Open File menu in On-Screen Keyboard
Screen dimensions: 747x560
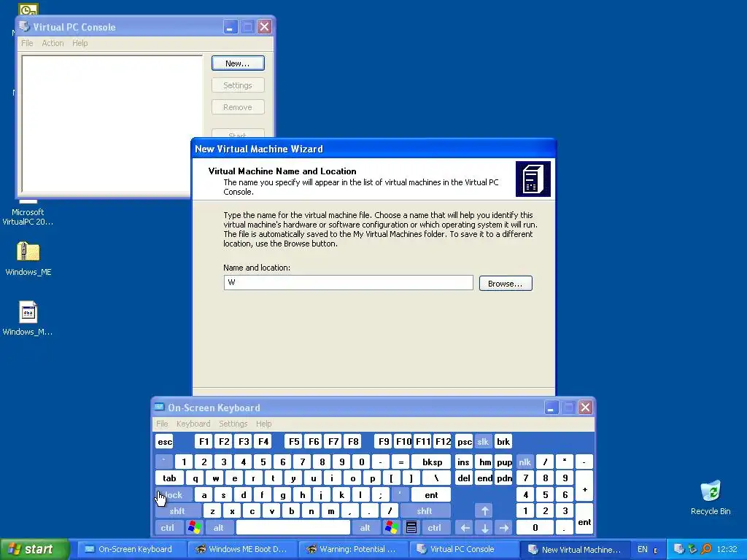(162, 424)
